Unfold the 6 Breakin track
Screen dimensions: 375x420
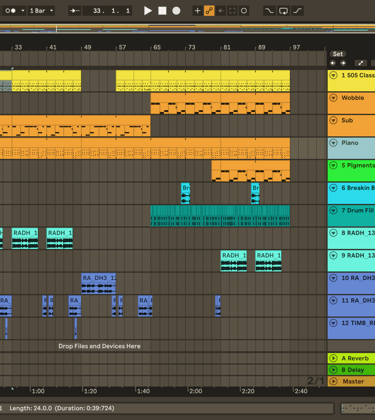coord(333,188)
